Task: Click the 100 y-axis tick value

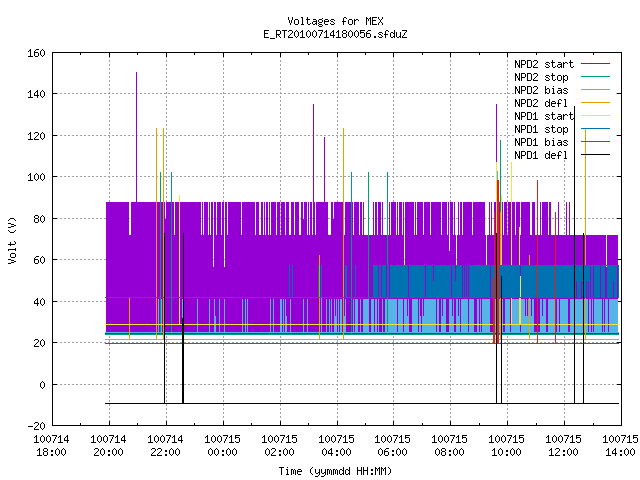Action: (36, 177)
